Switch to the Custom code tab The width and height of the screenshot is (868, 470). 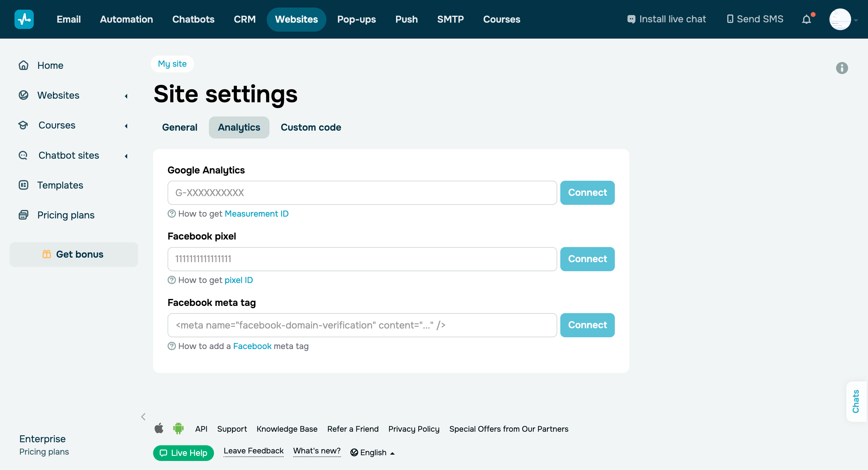click(311, 127)
